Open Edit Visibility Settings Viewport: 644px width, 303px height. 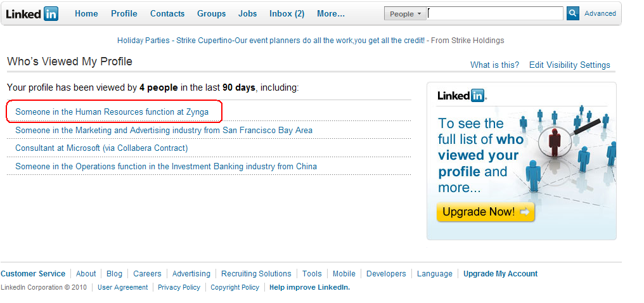570,65
